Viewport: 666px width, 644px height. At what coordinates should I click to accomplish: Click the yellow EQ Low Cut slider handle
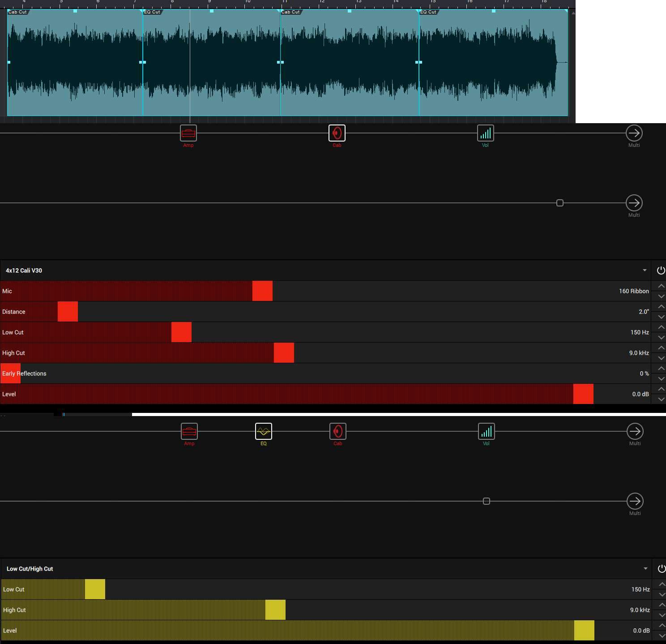(95, 589)
